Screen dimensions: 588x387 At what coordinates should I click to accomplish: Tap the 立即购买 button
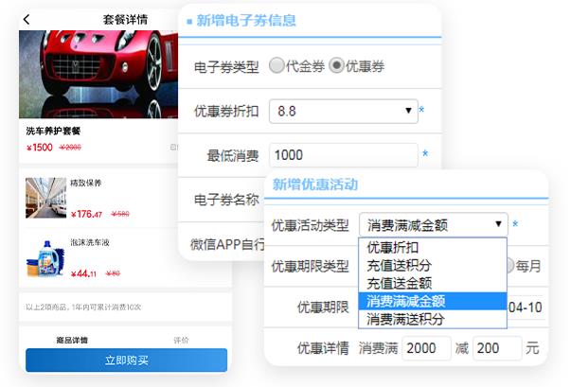click(126, 360)
